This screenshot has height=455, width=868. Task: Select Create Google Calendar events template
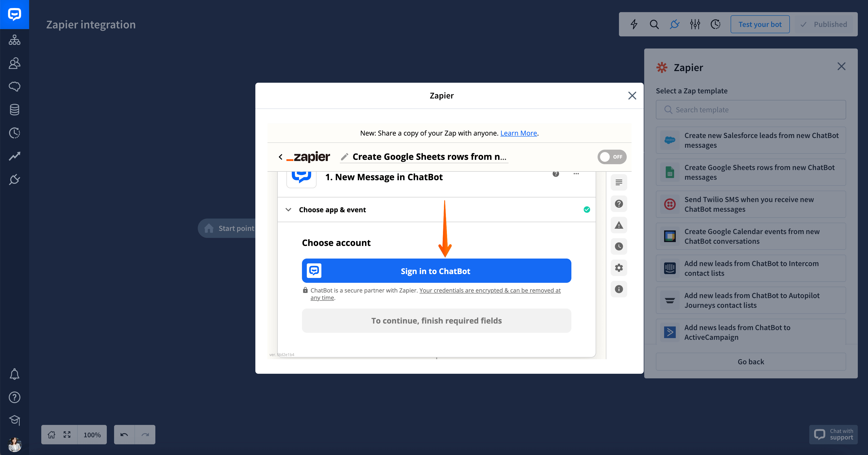[751, 236]
